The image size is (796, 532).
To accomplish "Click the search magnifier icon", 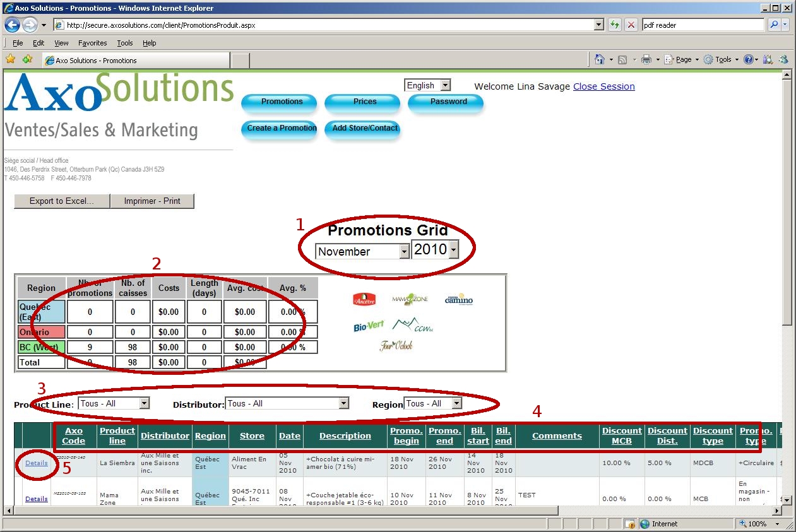I will pyautogui.click(x=774, y=25).
